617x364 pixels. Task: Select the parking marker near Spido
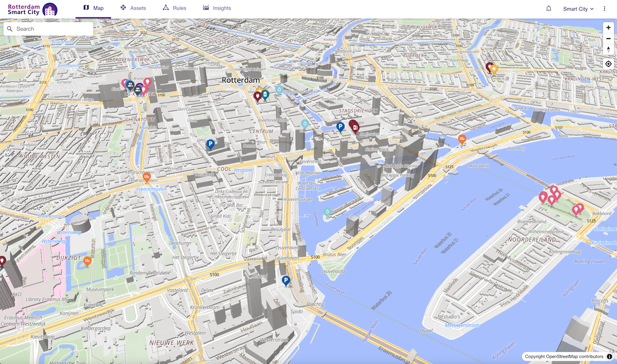(286, 281)
